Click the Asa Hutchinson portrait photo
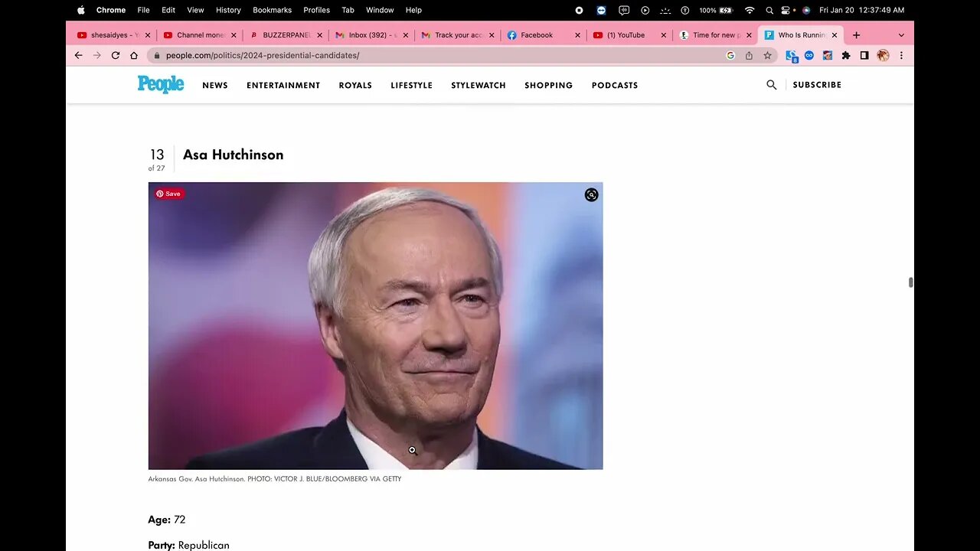Screen dimensions: 980x551 (x=375, y=325)
